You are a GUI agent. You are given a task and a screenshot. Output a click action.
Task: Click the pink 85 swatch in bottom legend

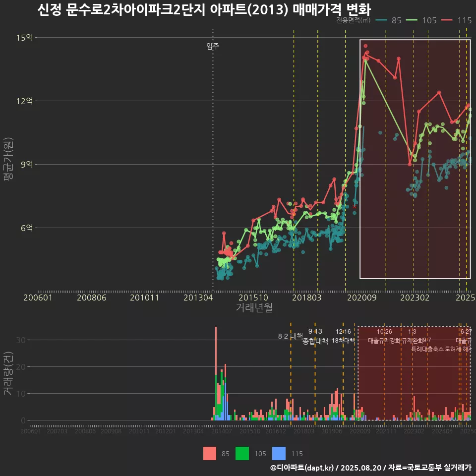(210, 454)
